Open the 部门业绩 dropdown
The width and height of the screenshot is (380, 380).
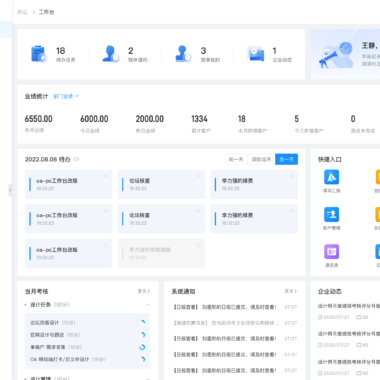pos(66,96)
